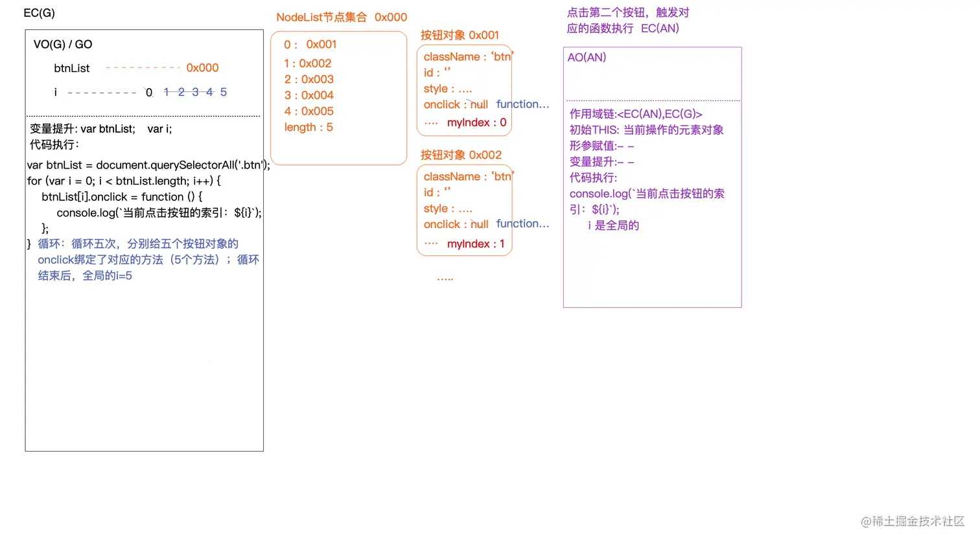Click 'className' in the 0x001 button object

click(x=452, y=57)
